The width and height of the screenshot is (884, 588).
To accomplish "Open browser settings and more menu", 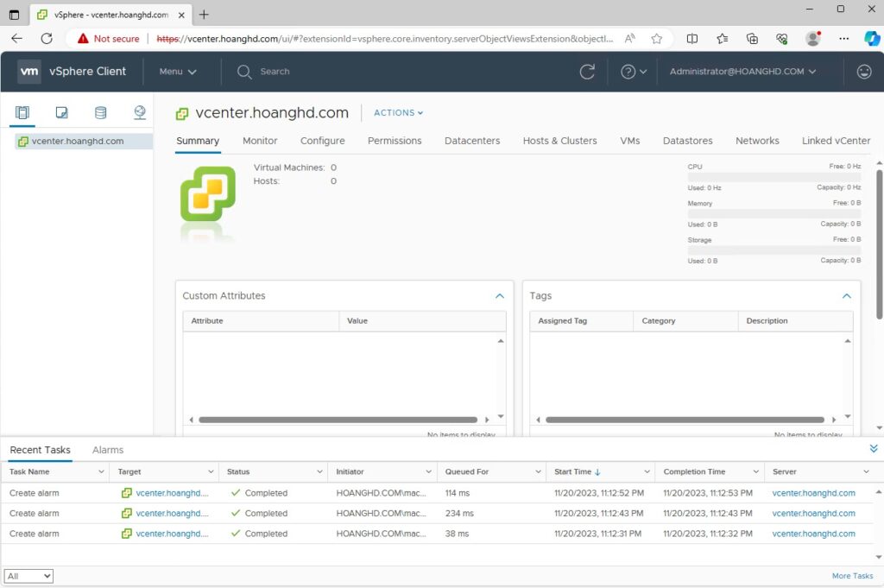I will (843, 38).
